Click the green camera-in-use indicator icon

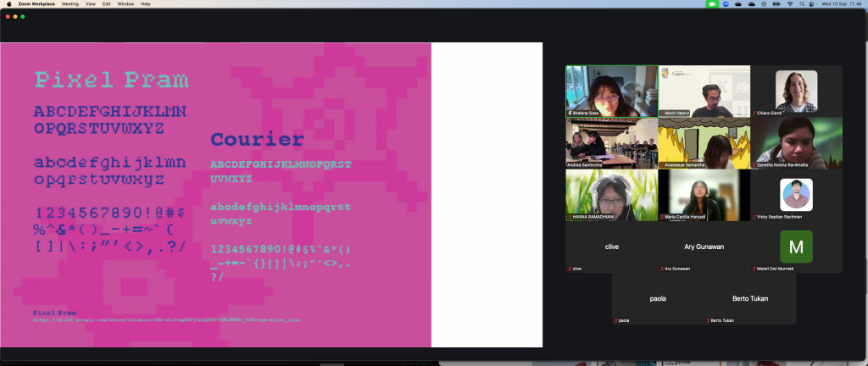[x=712, y=4]
